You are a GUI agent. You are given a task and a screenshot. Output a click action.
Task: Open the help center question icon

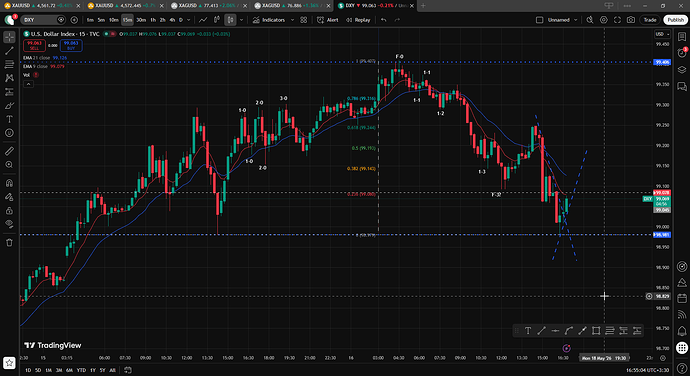pos(682,368)
